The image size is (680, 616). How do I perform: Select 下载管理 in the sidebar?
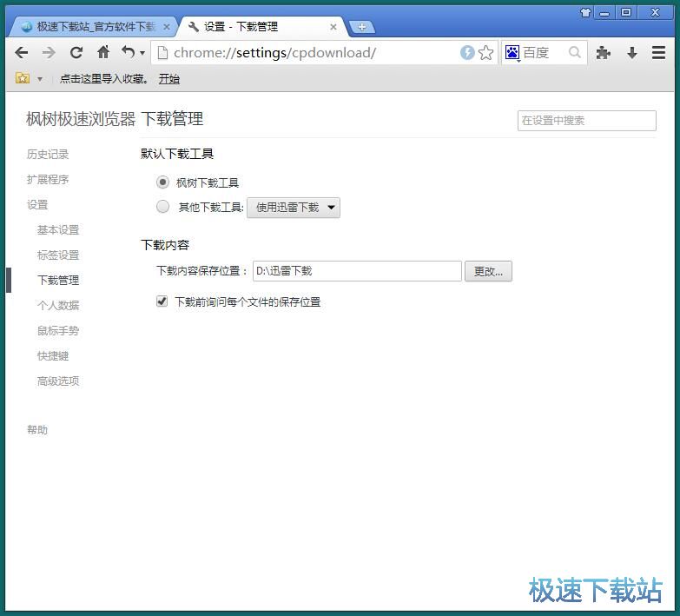pyautogui.click(x=58, y=281)
